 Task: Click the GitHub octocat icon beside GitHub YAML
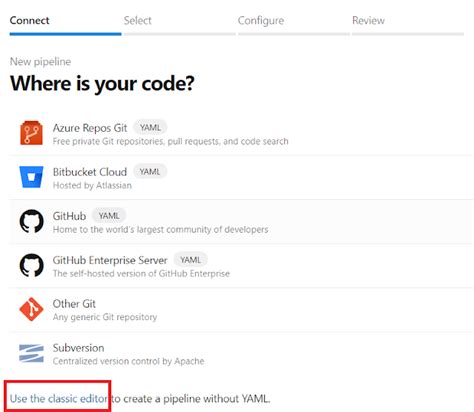(31, 221)
